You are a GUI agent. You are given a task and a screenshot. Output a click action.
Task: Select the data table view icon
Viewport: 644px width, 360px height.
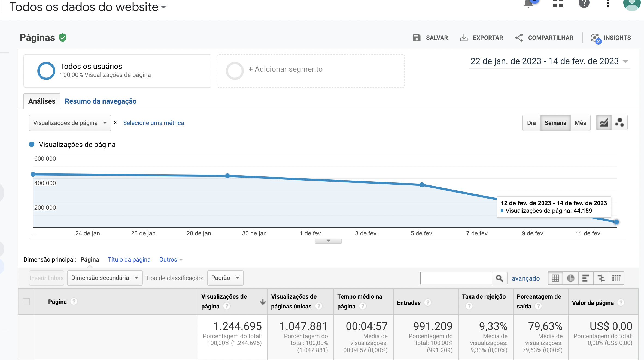[555, 278]
